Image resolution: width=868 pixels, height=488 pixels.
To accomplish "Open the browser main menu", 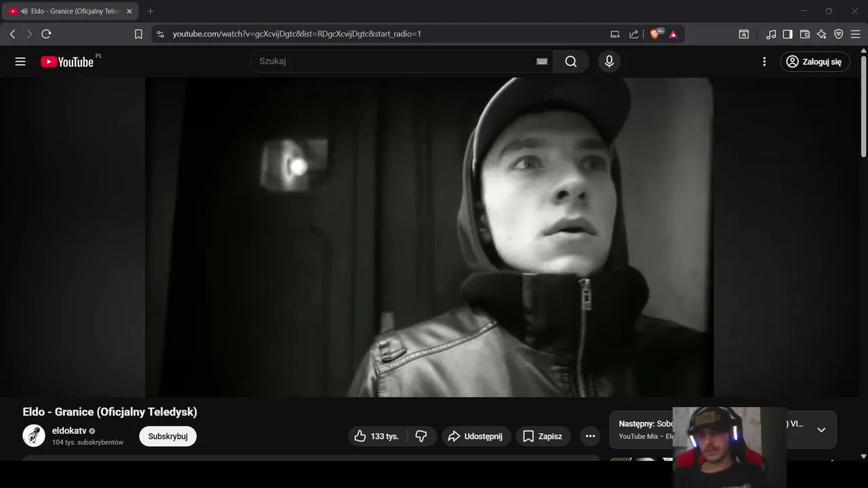I will [856, 34].
